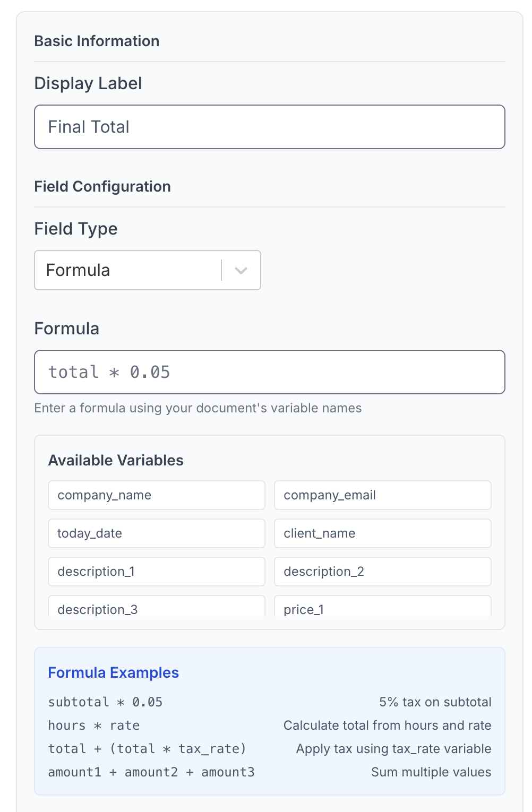The width and height of the screenshot is (532, 812).
Task: Select the Formula field type combo box
Action: 148,270
